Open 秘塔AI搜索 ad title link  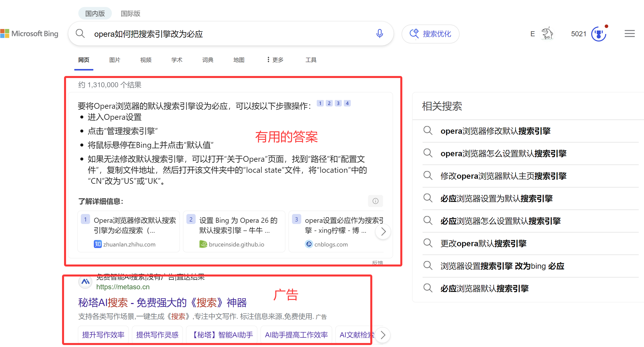tap(162, 303)
